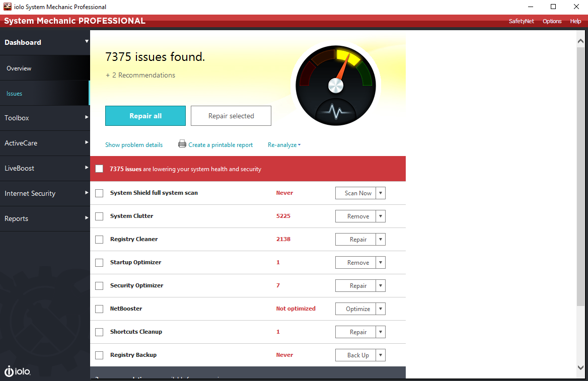Viewport: 588px width, 381px height.
Task: Open Startup Optimizer Remove dropdown arrow
Action: 381,263
